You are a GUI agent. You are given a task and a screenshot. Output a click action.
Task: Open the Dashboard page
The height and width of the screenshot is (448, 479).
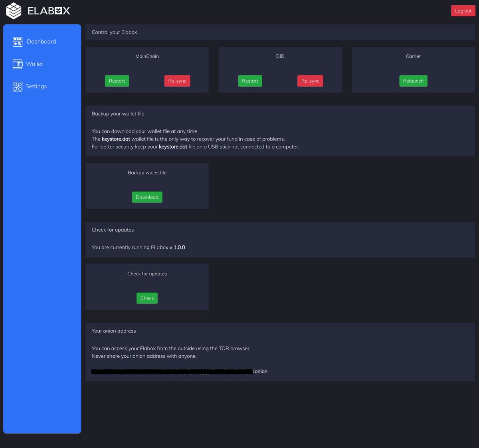(x=41, y=42)
